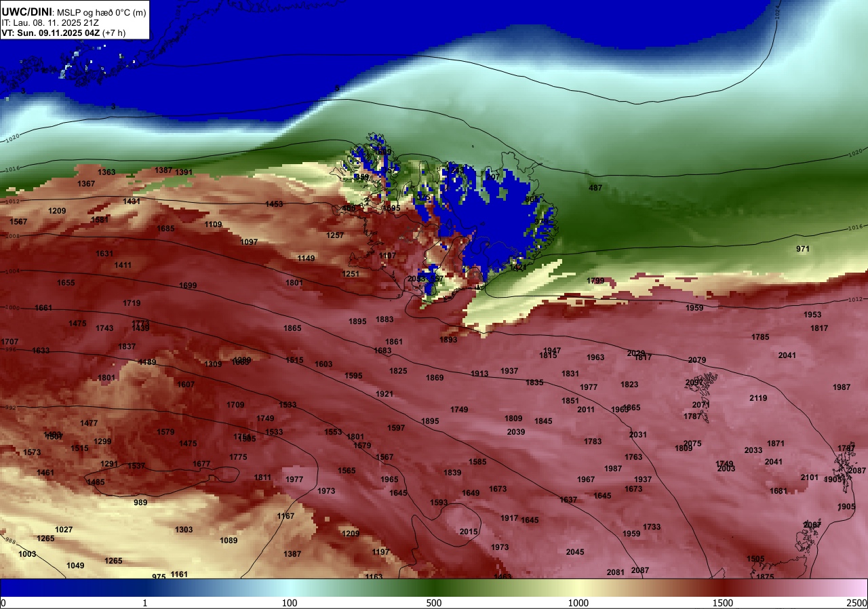Click the map value 1603
Image resolution: width=868 pixels, height=609 pixels.
tap(323, 364)
